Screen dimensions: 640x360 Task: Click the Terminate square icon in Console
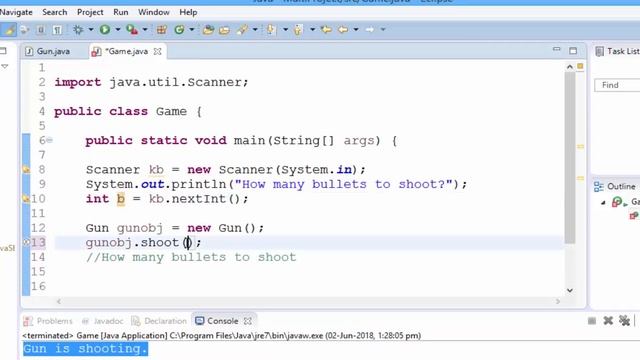(x=592, y=321)
